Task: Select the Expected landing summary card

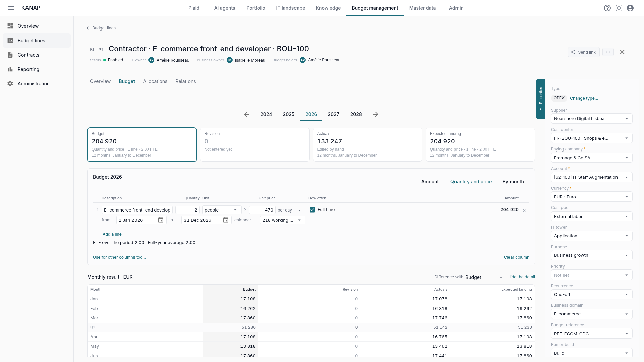Action: (x=480, y=144)
